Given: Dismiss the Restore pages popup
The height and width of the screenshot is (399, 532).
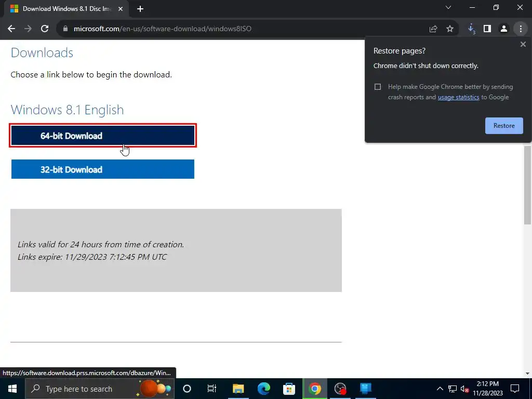Looking at the screenshot, I should (523, 44).
